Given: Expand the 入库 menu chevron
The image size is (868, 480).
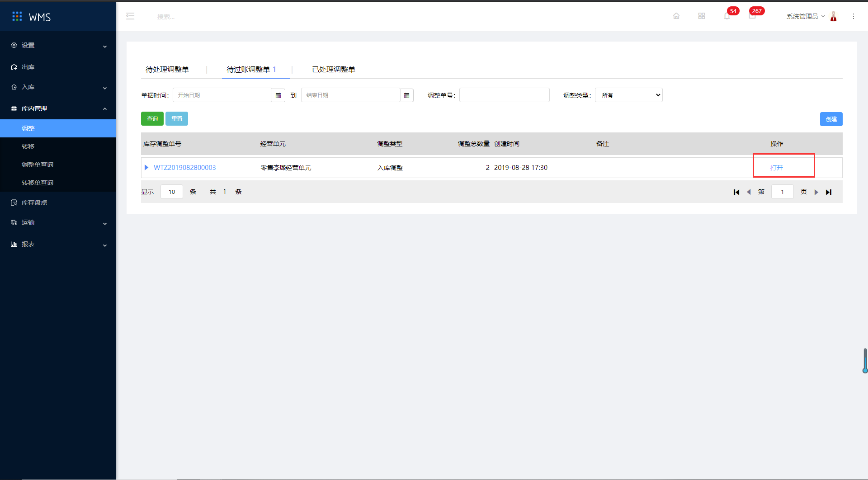Looking at the screenshot, I should (x=105, y=88).
